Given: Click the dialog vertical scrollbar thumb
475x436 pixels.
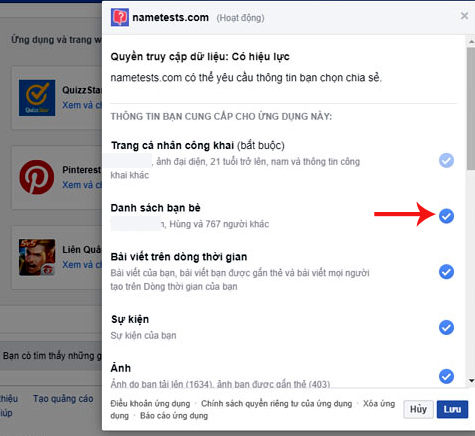Looking at the screenshot, I should pos(471,109).
